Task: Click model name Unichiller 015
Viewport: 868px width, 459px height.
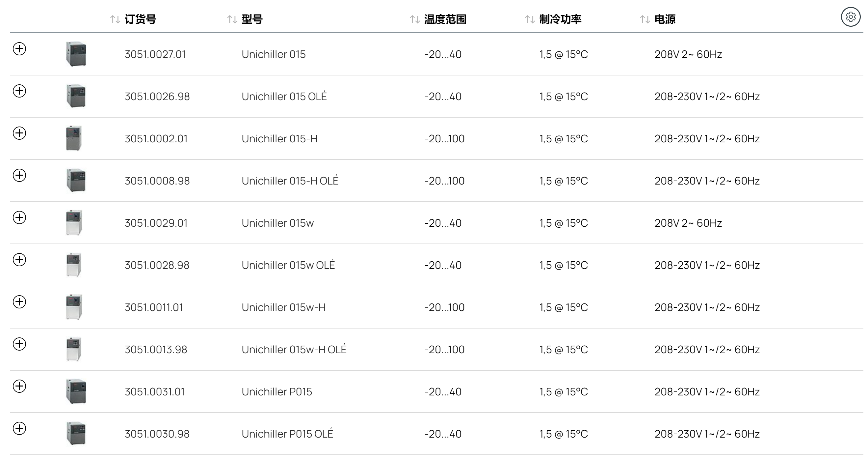Action: pos(274,54)
